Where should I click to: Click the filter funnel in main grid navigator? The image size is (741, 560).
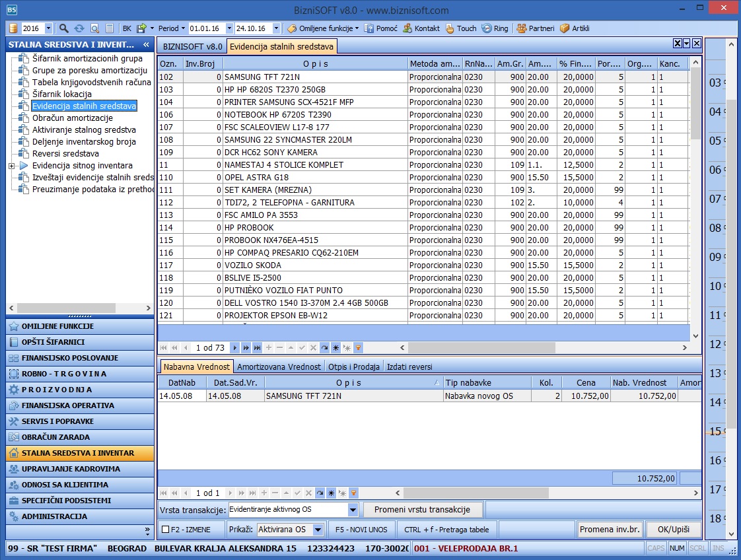(x=358, y=348)
